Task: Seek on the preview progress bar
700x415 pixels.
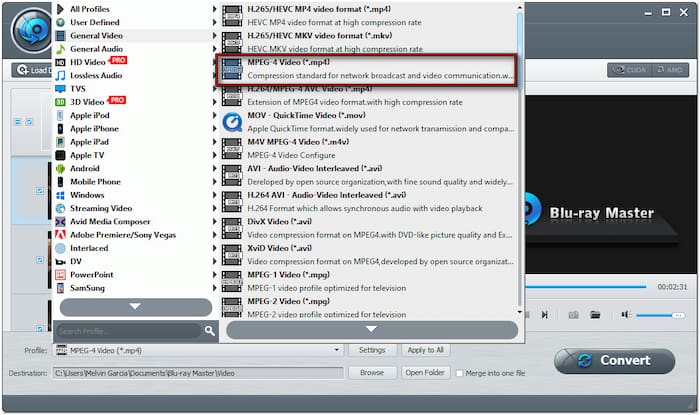Action: point(586,286)
